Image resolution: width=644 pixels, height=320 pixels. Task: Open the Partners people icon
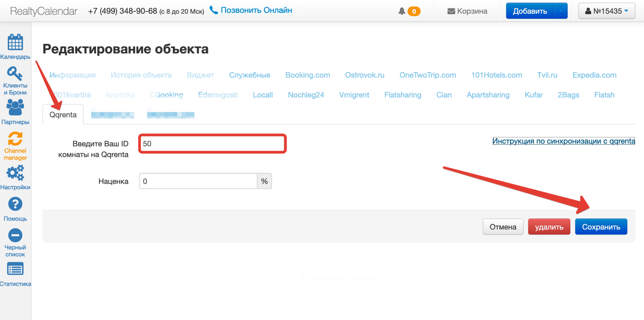15,107
